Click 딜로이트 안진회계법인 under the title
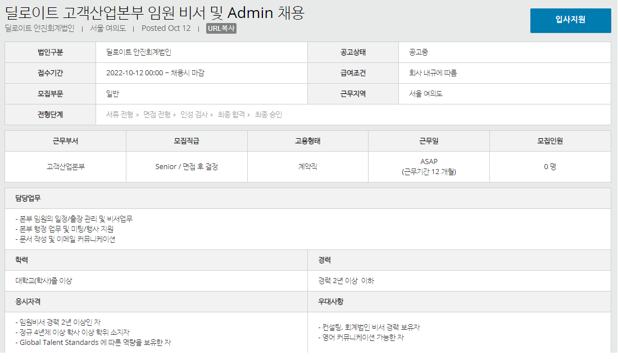618x364 pixels. point(39,29)
